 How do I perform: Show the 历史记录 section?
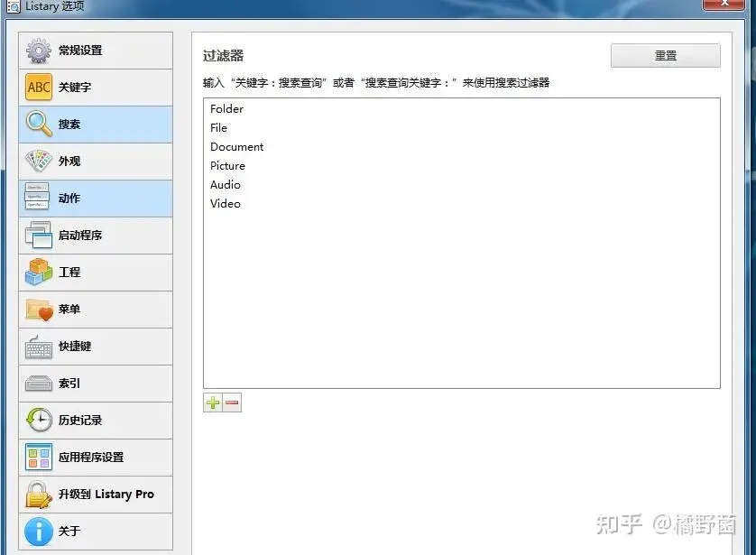(96, 421)
